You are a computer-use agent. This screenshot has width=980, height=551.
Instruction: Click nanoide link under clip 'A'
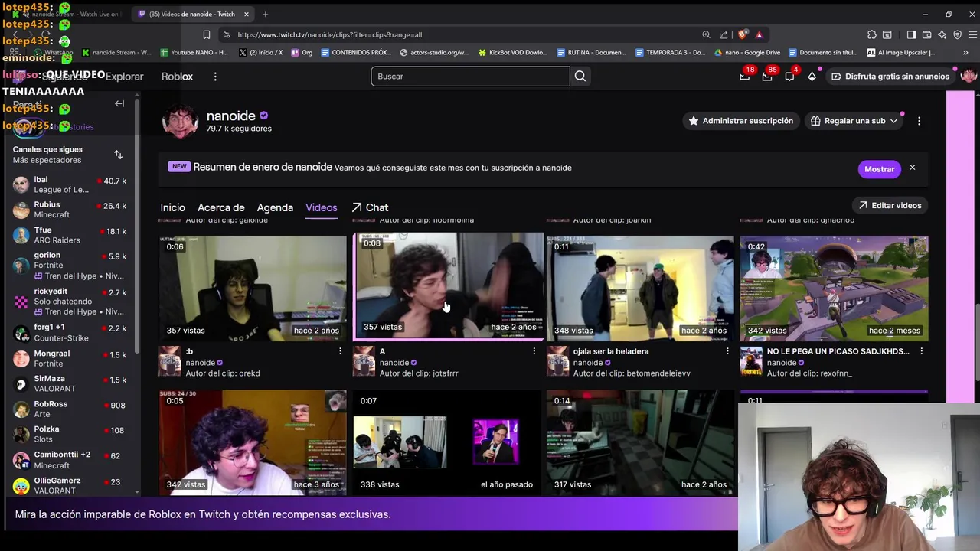click(x=394, y=363)
